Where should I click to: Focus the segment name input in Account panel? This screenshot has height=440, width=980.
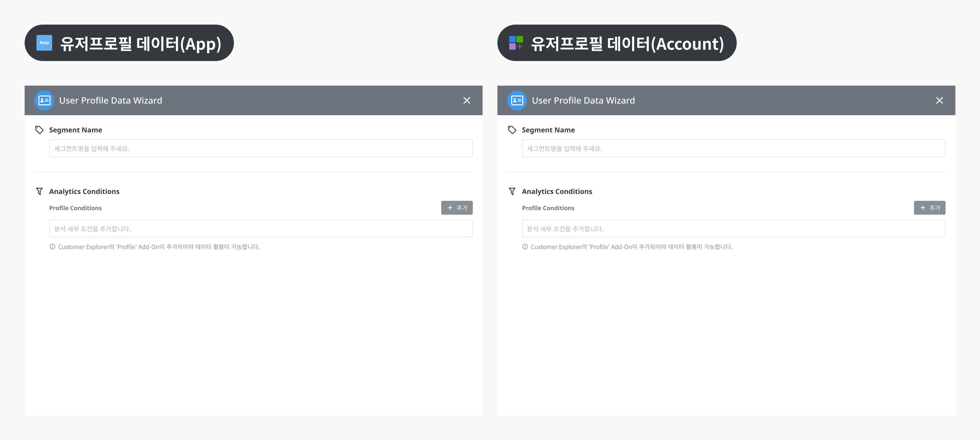[x=733, y=148]
